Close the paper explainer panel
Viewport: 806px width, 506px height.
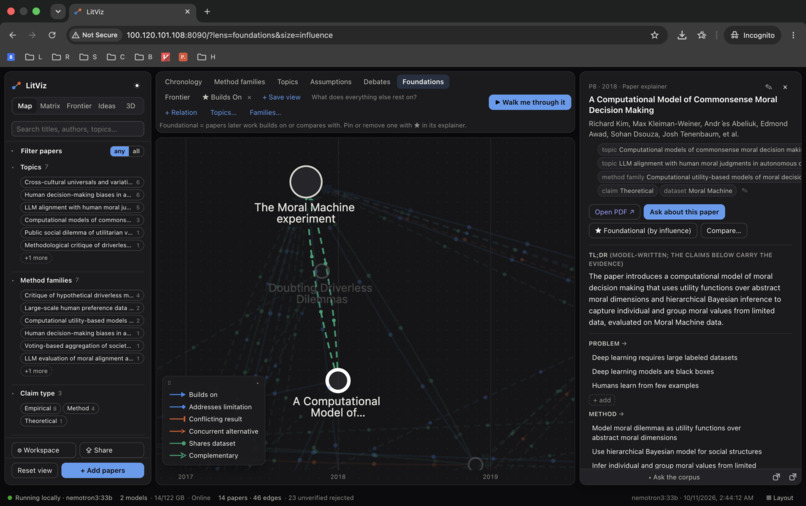pyautogui.click(x=785, y=87)
